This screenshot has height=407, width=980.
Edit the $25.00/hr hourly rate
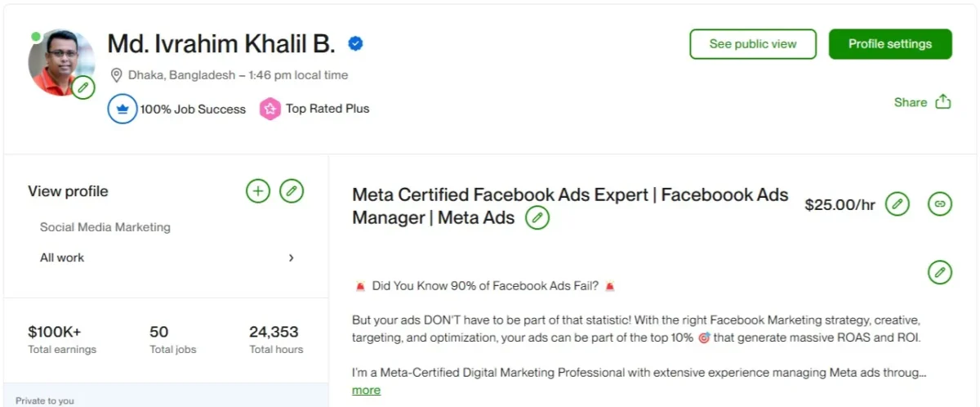[898, 204]
